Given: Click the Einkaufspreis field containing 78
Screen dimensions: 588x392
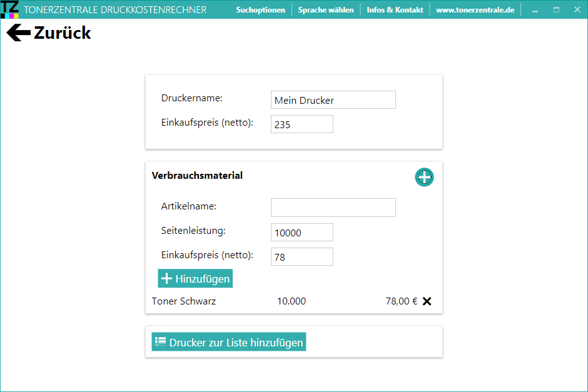Looking at the screenshot, I should pyautogui.click(x=302, y=256).
